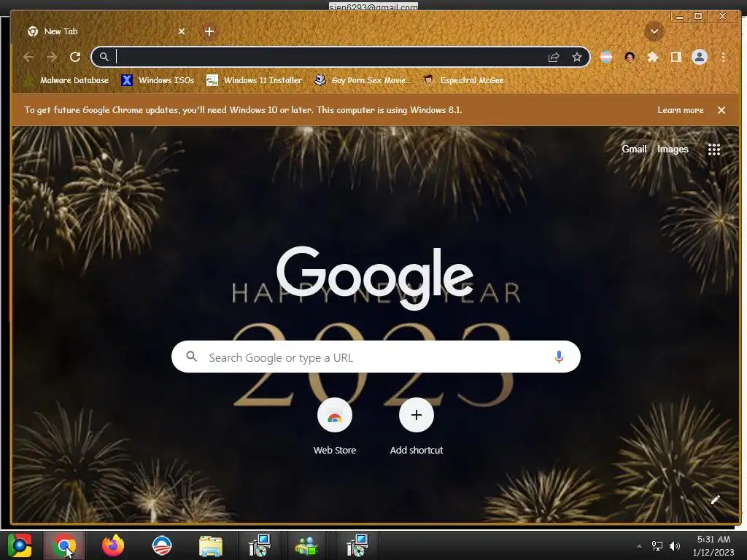
Task: Open the Malware Database bookmark
Action: click(x=66, y=80)
